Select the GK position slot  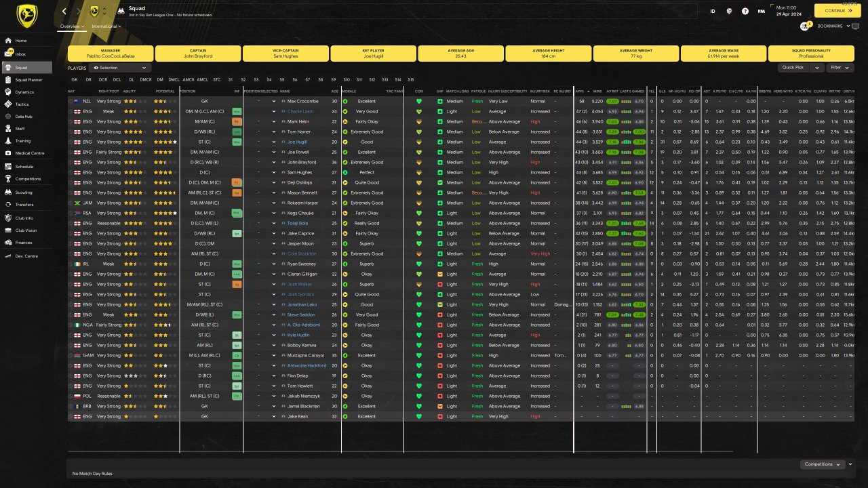point(75,79)
